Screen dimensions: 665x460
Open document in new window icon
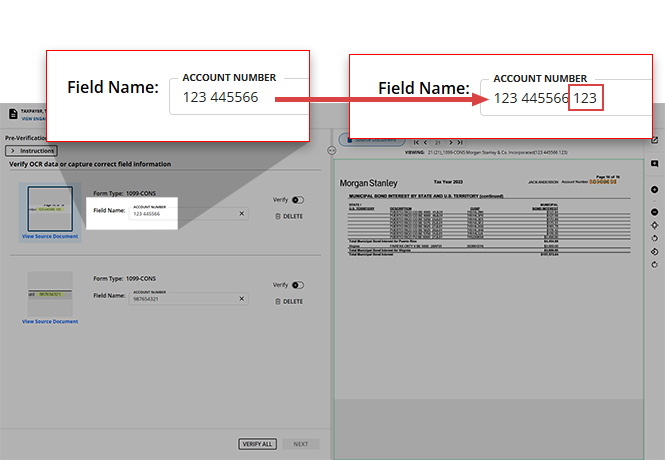click(653, 140)
